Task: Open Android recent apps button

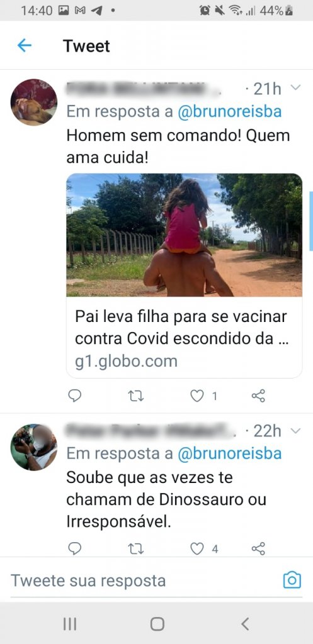Action: coord(70,625)
